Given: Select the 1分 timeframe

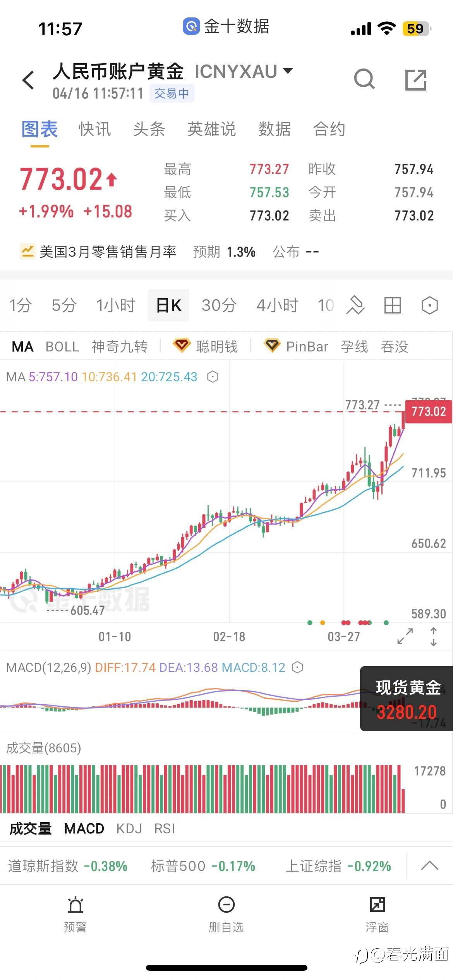Looking at the screenshot, I should (20, 305).
